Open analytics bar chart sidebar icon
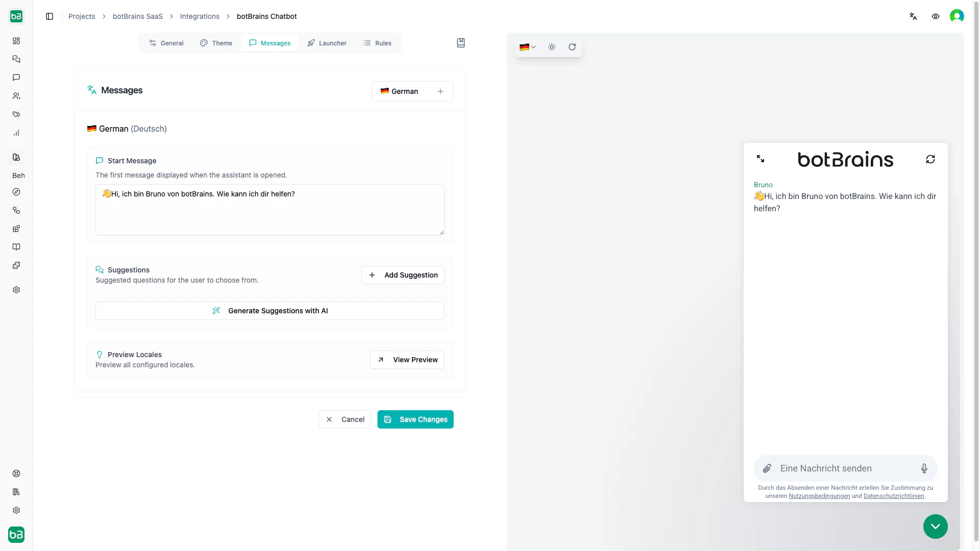 point(16,133)
